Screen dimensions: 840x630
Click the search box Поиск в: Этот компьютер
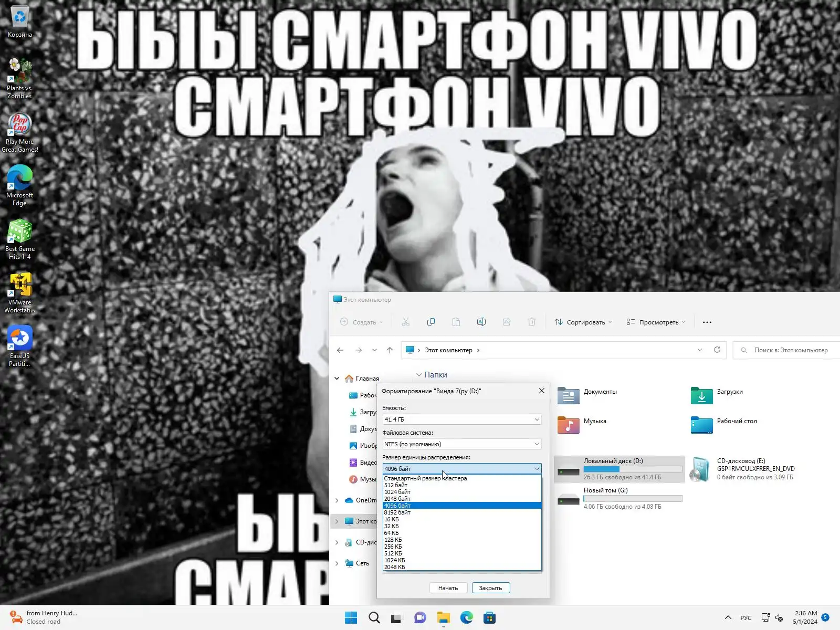pyautogui.click(x=786, y=350)
